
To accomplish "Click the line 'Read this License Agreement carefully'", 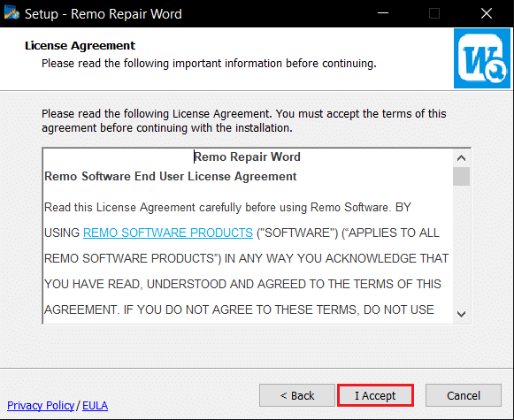I will 227,208.
